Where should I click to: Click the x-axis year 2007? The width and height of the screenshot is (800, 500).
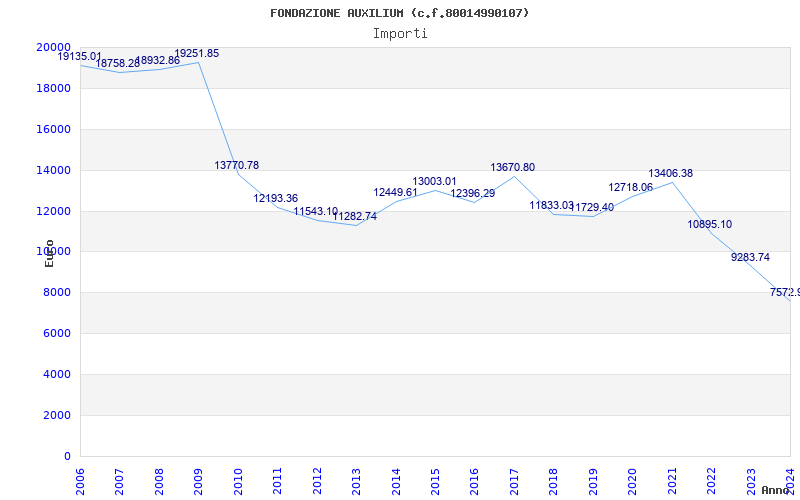[119, 481]
